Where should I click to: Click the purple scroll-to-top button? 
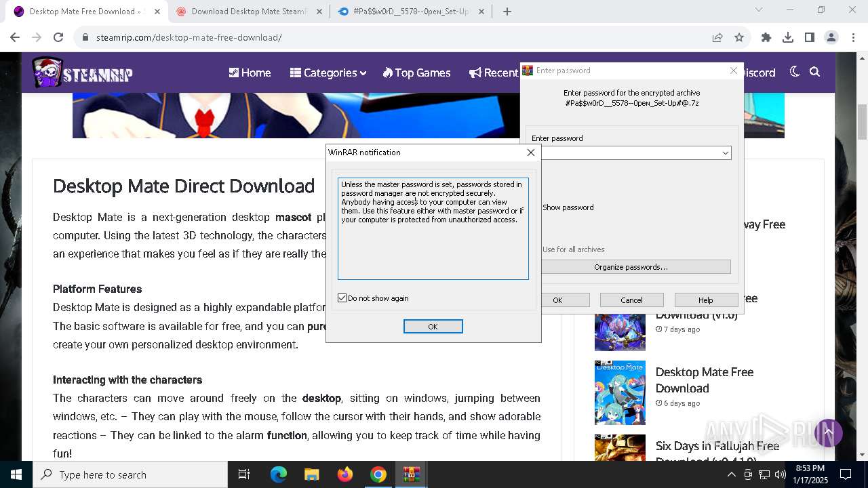pyautogui.click(x=828, y=432)
